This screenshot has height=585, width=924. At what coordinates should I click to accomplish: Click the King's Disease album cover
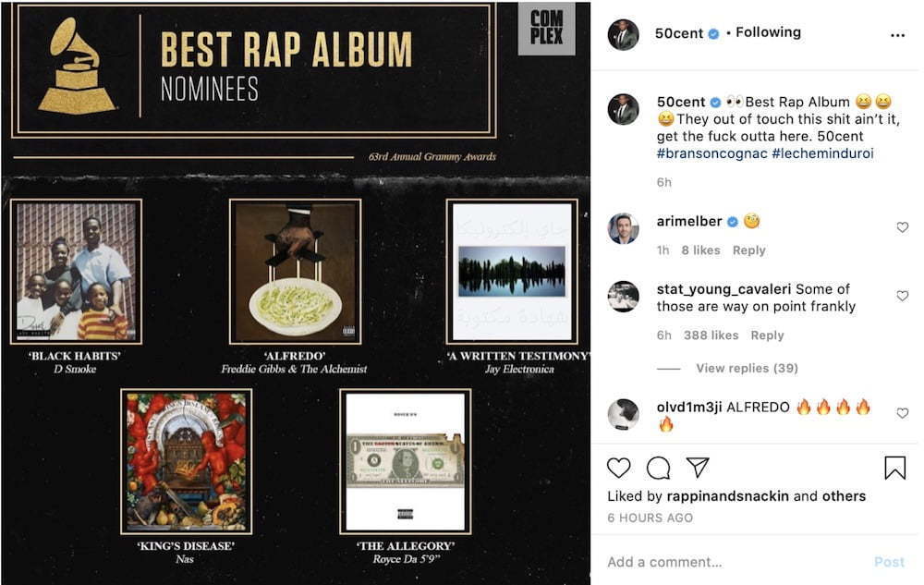(x=187, y=461)
